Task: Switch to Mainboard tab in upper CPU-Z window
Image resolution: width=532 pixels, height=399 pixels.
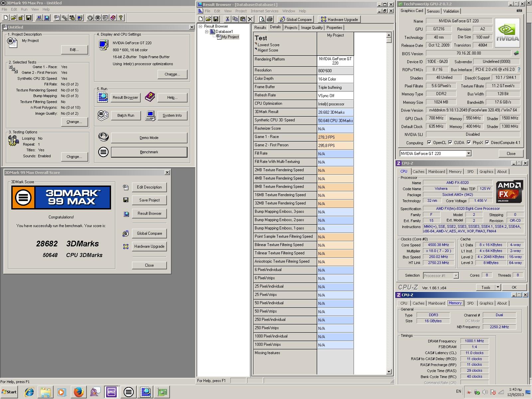Action: tap(437, 172)
